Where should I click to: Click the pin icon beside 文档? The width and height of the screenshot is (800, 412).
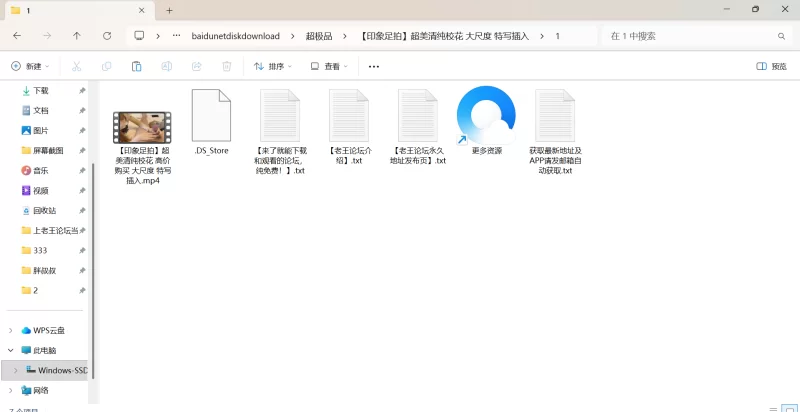point(82,111)
